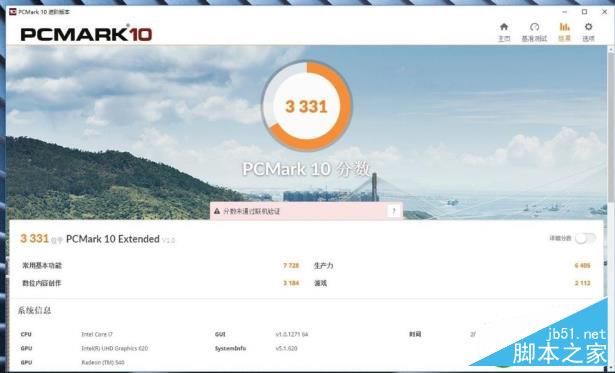Screen dimensions: 615x373
Task: Click the 数位内容创作 label
Action: coord(42,283)
